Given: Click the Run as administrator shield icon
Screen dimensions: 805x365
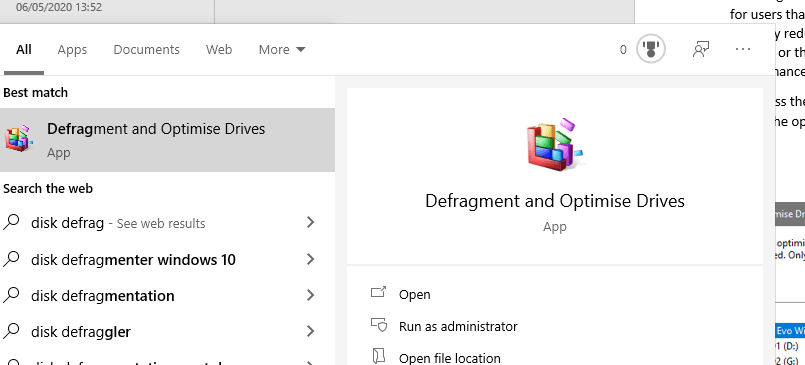Looking at the screenshot, I should coord(378,325).
